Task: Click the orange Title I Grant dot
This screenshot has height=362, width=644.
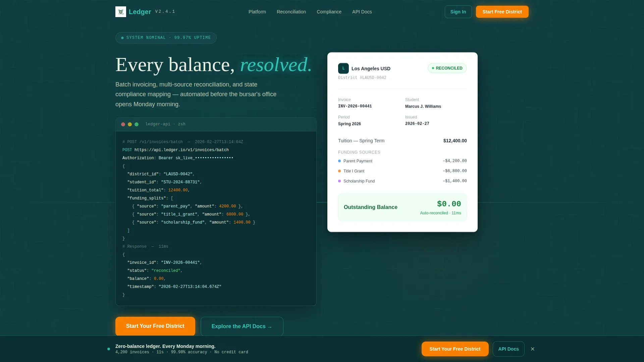Action: [x=339, y=171]
